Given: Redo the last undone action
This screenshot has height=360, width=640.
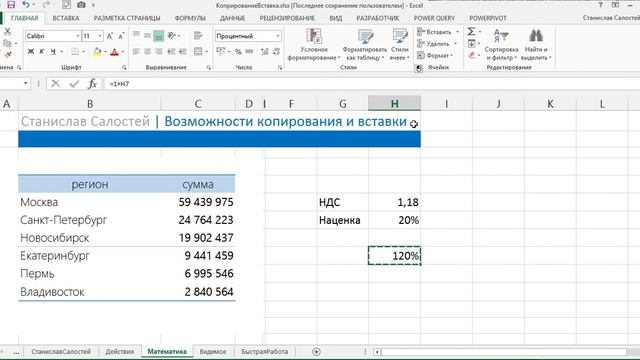Looking at the screenshot, I should tap(45, 5).
